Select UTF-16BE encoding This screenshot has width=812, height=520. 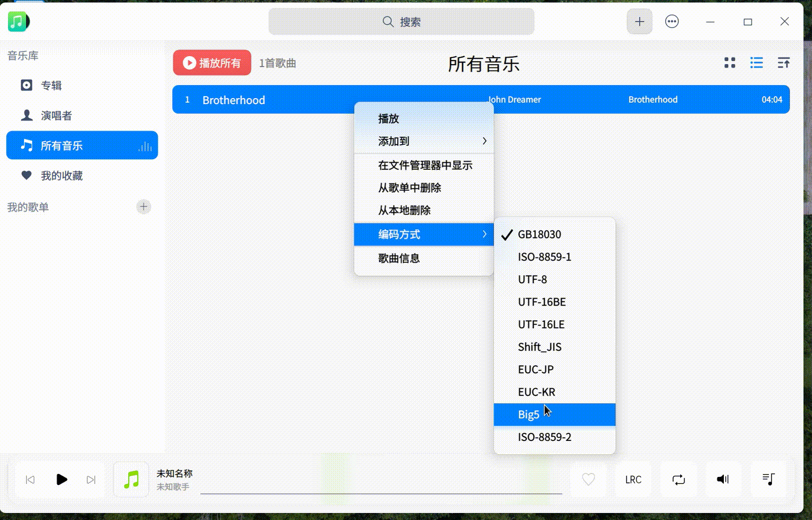click(x=554, y=302)
